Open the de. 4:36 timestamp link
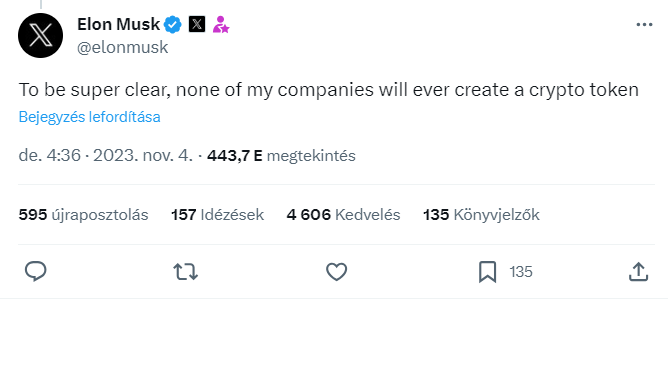 [x=106, y=155]
